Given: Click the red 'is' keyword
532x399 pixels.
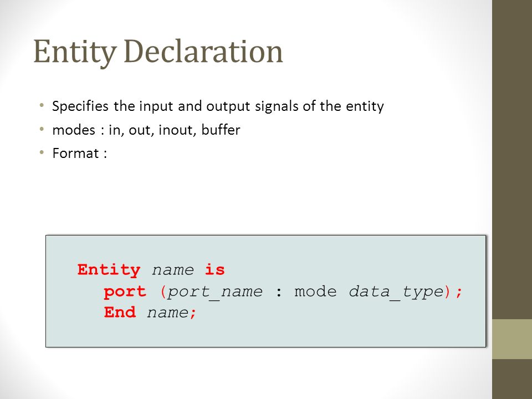Looking at the screenshot, I should click(x=215, y=270).
